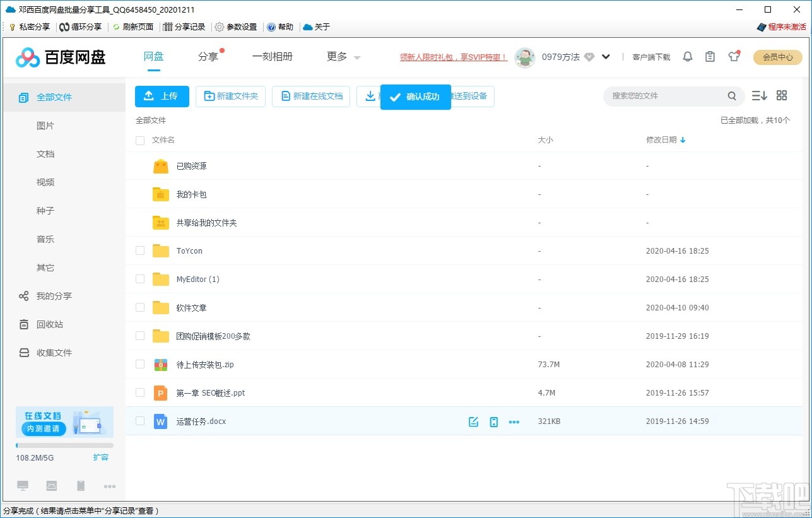Image resolution: width=812 pixels, height=518 pixels.
Task: Open 分享记录 in the toolbar
Action: click(184, 27)
